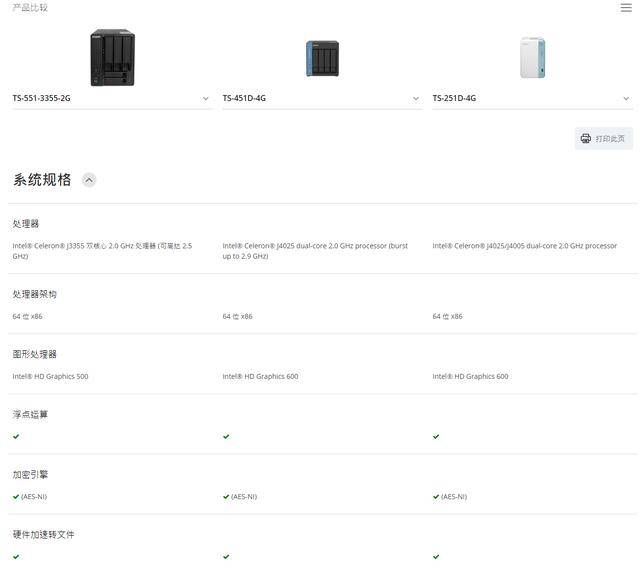Click the TS-451D blue NAS product image
Screen dimensions: 640x573
pos(322,58)
